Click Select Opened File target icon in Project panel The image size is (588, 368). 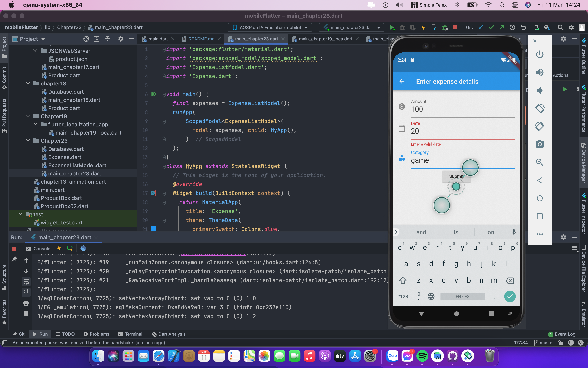[x=86, y=39]
